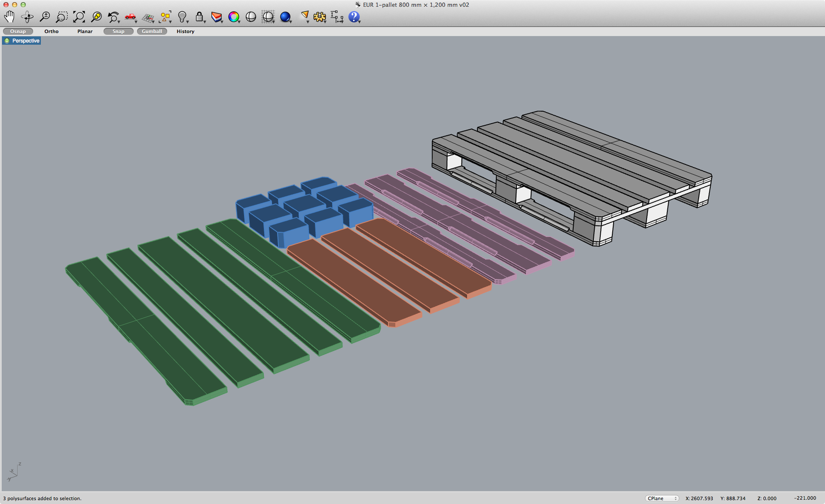Click the lock objects icon
825x504 pixels.
(199, 16)
